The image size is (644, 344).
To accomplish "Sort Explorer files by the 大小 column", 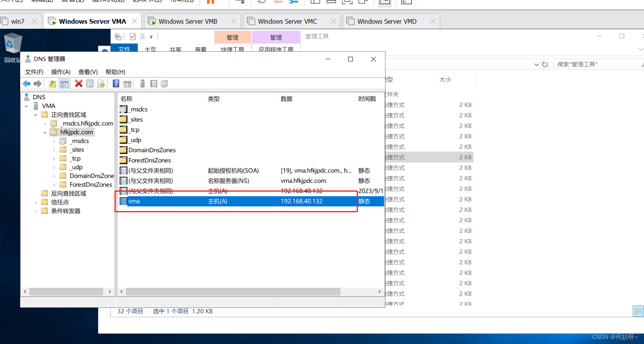I will click(x=455, y=79).
